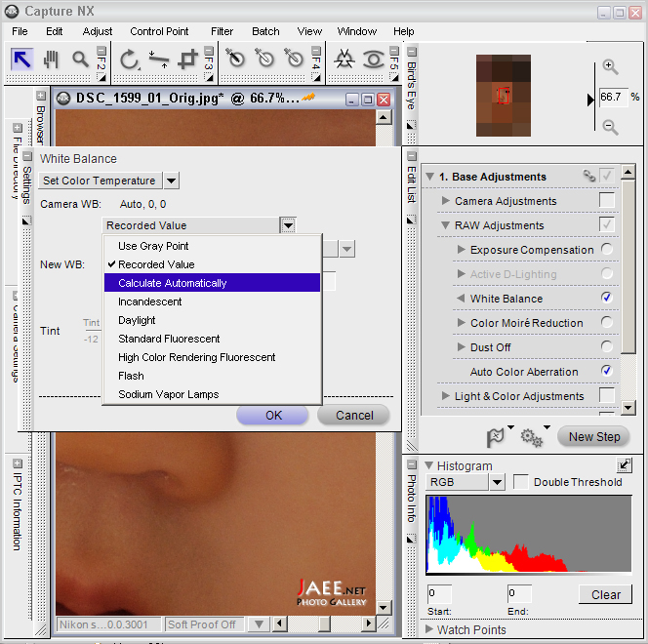Open the batch gears icon menu
This screenshot has width=648, height=644.
[532, 437]
